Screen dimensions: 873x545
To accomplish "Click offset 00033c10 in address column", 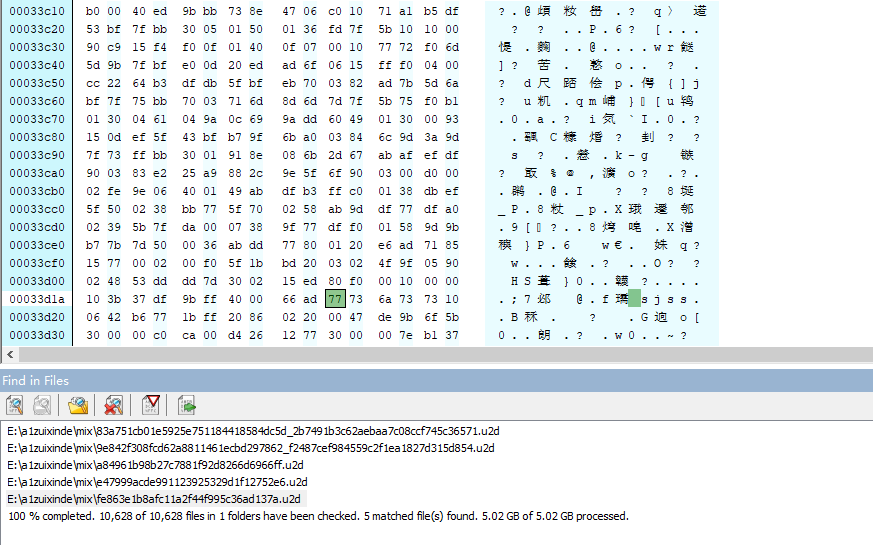I will pyautogui.click(x=37, y=11).
